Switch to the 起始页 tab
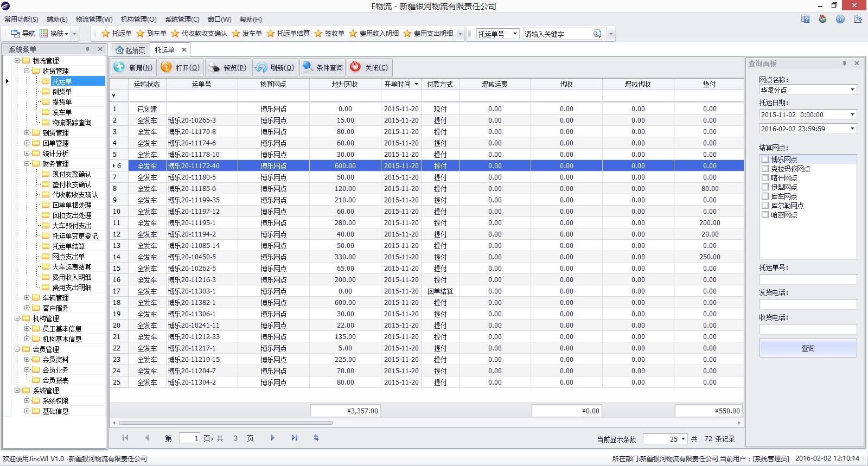This screenshot has width=868, height=466. pos(131,50)
